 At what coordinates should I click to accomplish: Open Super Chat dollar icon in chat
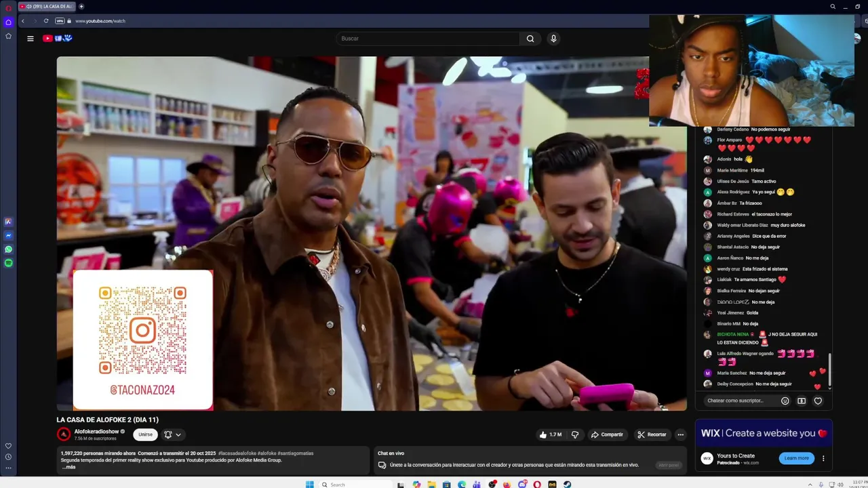point(802,401)
